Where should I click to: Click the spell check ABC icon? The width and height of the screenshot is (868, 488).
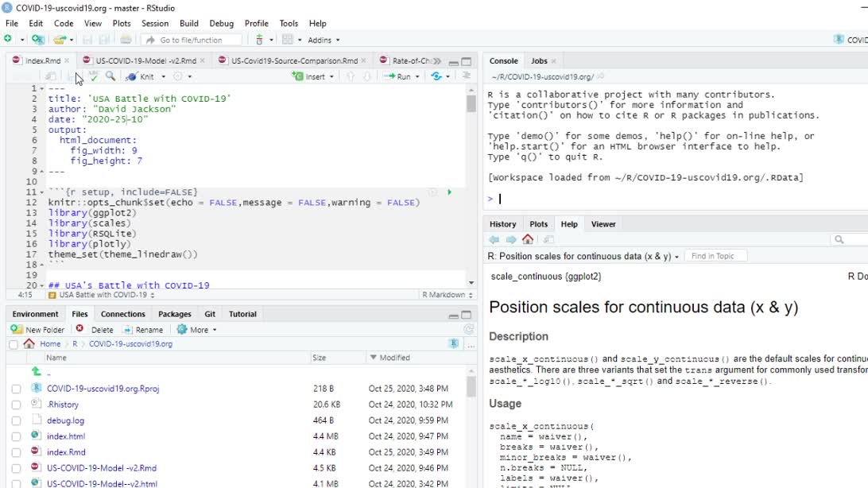(x=94, y=76)
